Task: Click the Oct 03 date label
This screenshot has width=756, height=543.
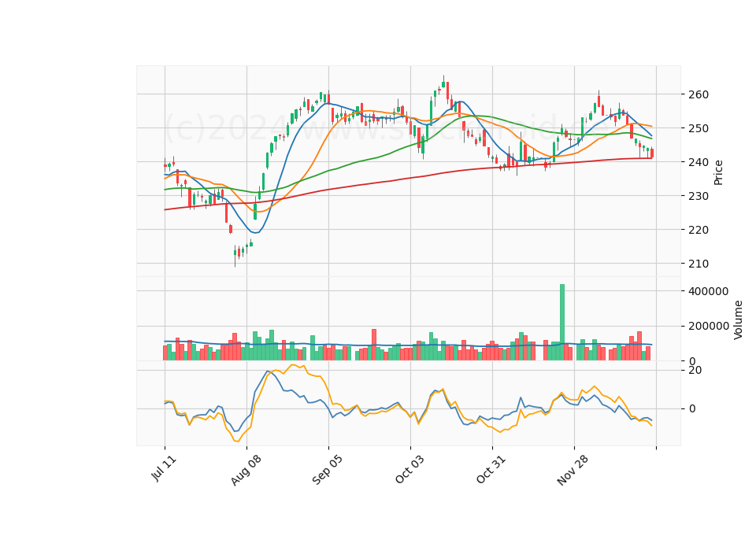Action: [x=409, y=469]
